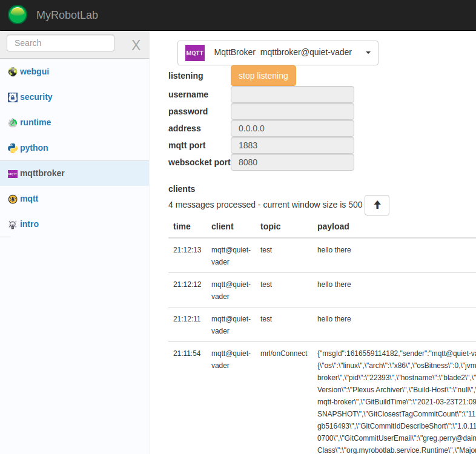This screenshot has width=476, height=454.
Task: Click the stop listening button
Action: (263, 76)
